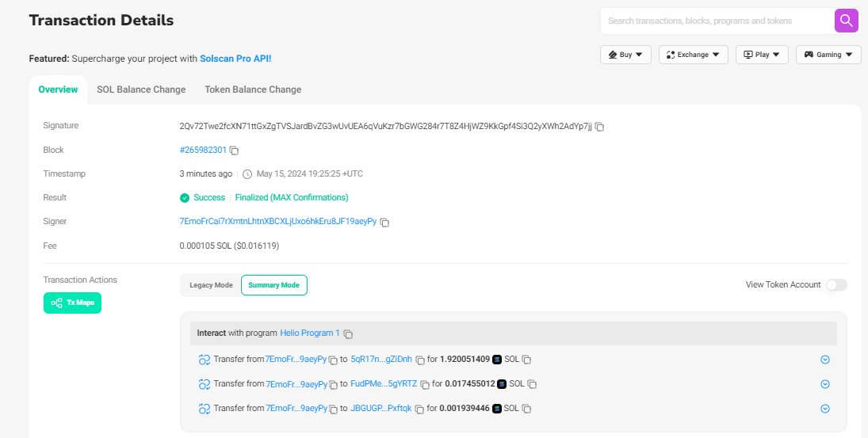The image size is (868, 438).
Task: Click SOL token logo in 1.920051409 row
Action: [x=497, y=360]
